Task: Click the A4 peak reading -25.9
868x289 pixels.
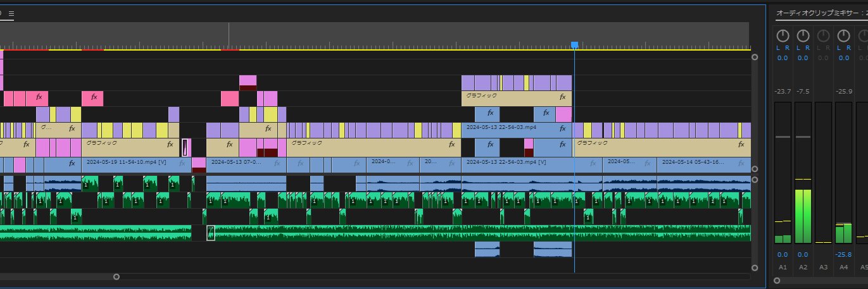Action: (843, 92)
